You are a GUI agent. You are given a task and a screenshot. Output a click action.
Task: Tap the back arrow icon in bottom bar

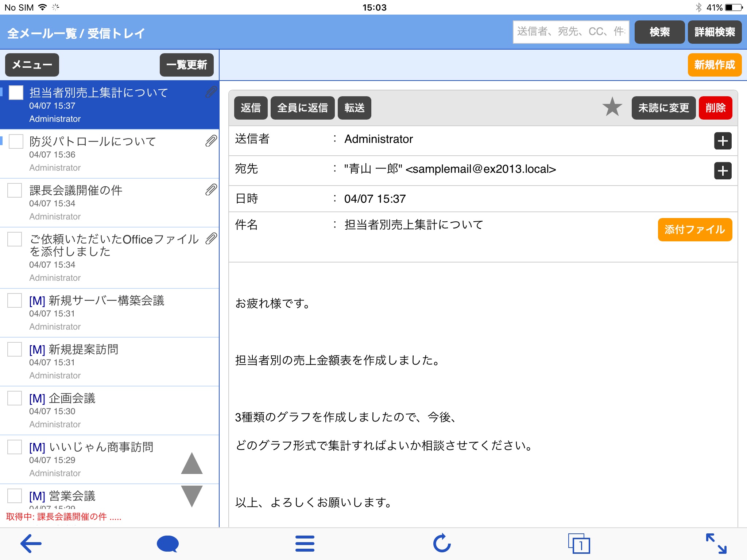(x=31, y=544)
